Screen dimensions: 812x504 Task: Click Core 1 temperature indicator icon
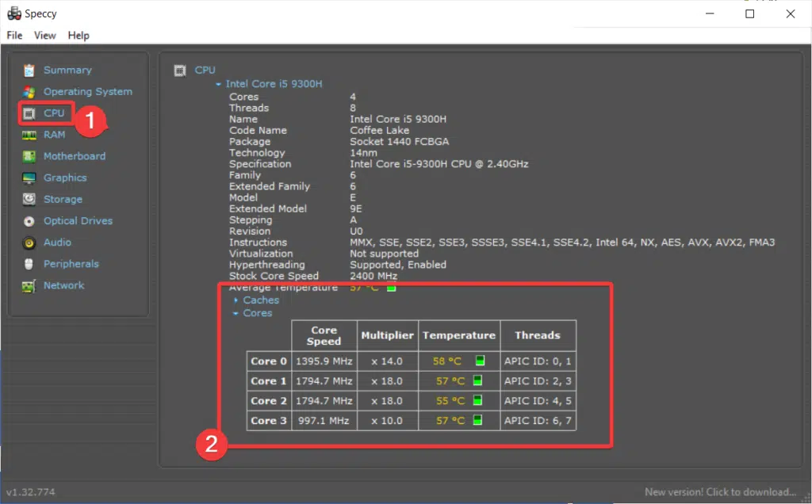click(477, 380)
